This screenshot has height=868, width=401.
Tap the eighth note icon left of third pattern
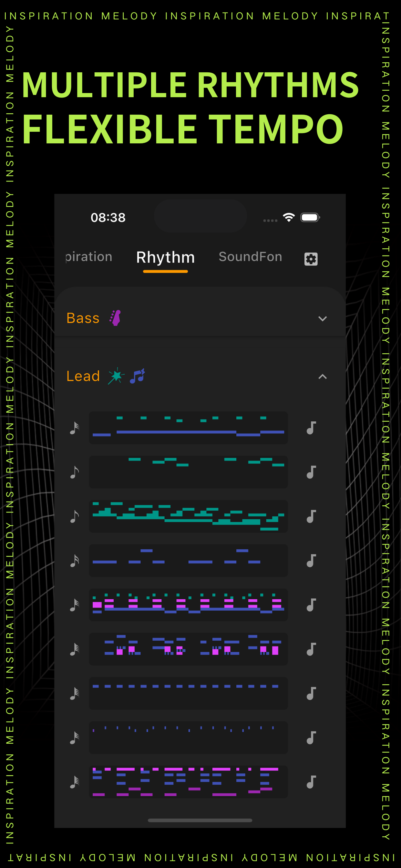(x=75, y=517)
